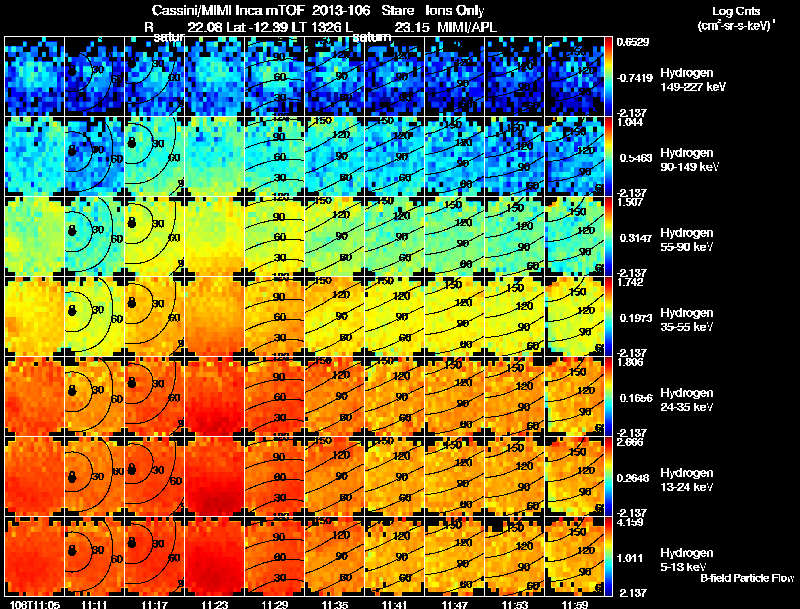Click the '11:59' time axis label
This screenshot has width=800, height=609.
click(x=574, y=604)
